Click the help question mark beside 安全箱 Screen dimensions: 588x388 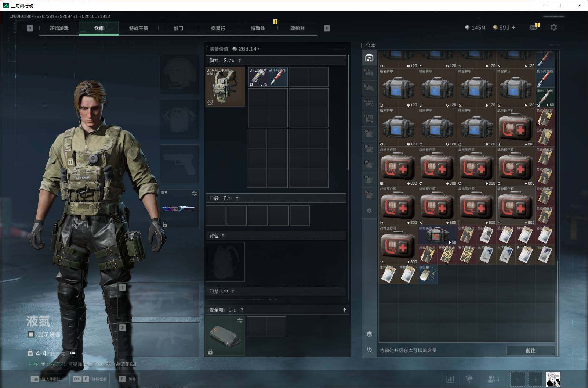(x=242, y=310)
